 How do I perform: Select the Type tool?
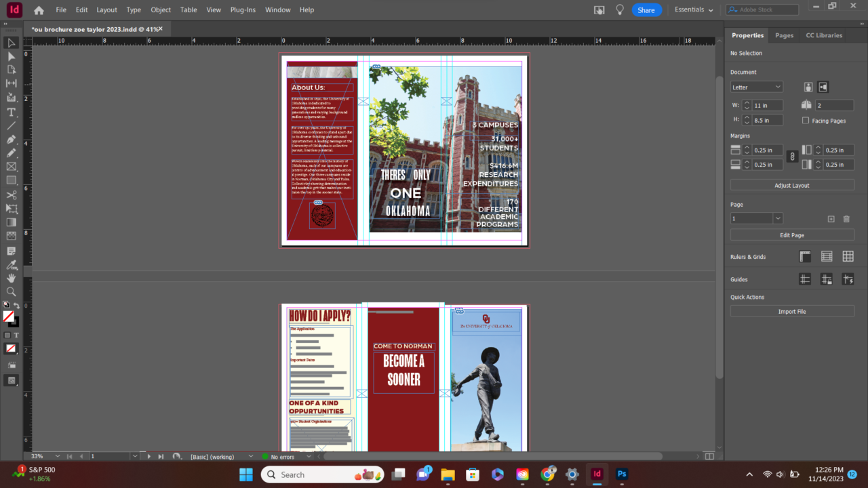point(12,112)
